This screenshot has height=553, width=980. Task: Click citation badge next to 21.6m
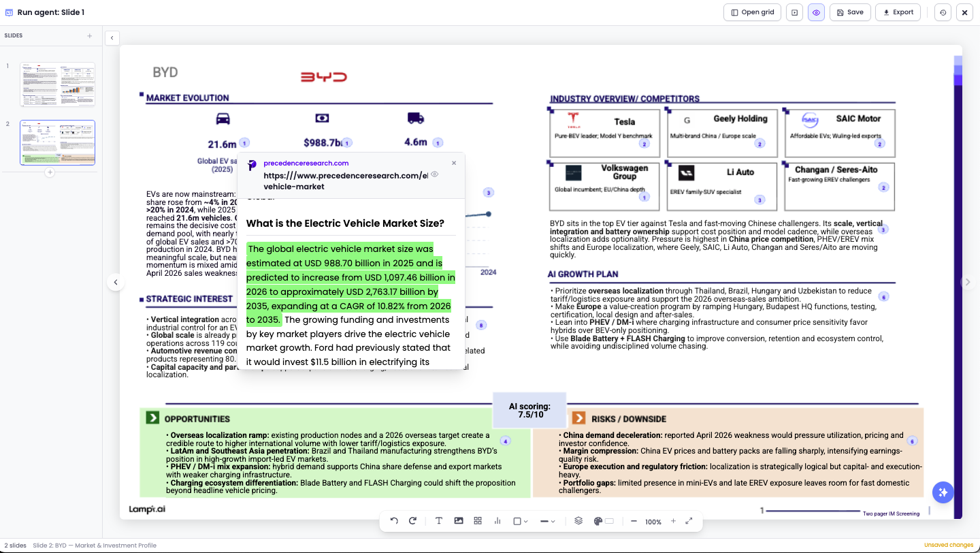(245, 142)
